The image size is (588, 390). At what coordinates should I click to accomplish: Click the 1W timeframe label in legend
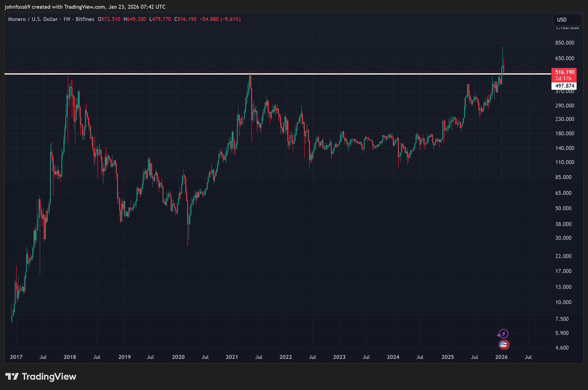coord(66,19)
